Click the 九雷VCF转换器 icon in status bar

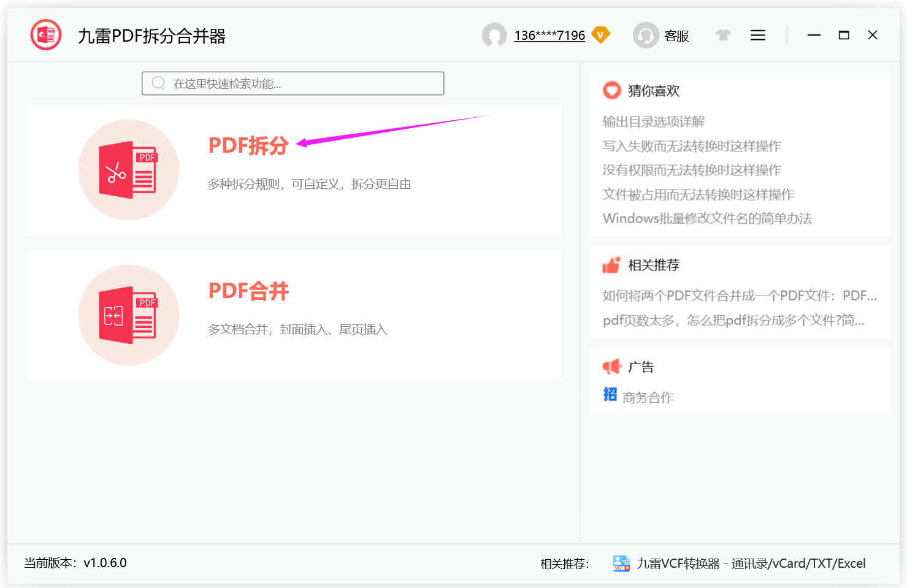click(621, 563)
